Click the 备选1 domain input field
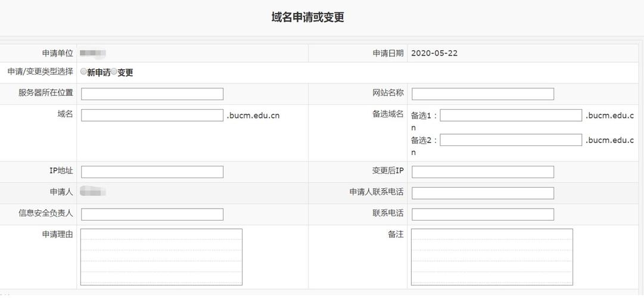 (x=511, y=115)
